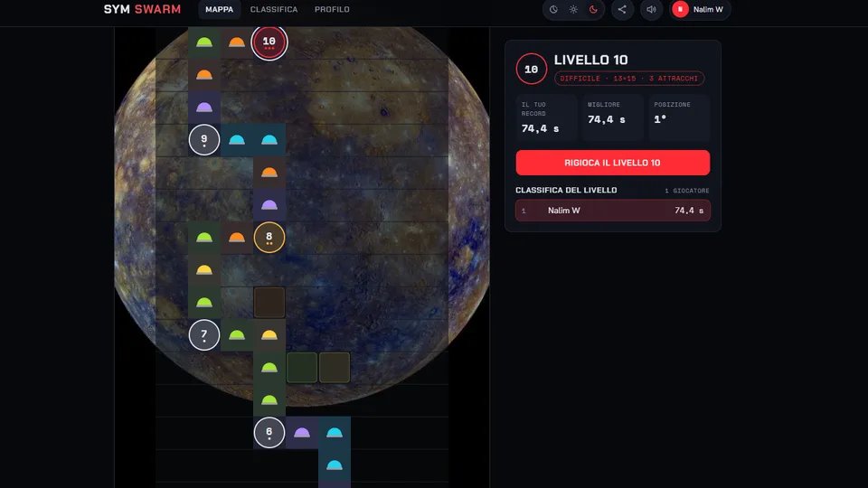The height and width of the screenshot is (488, 868).
Task: Select level 6 node on the map
Action: tap(269, 433)
